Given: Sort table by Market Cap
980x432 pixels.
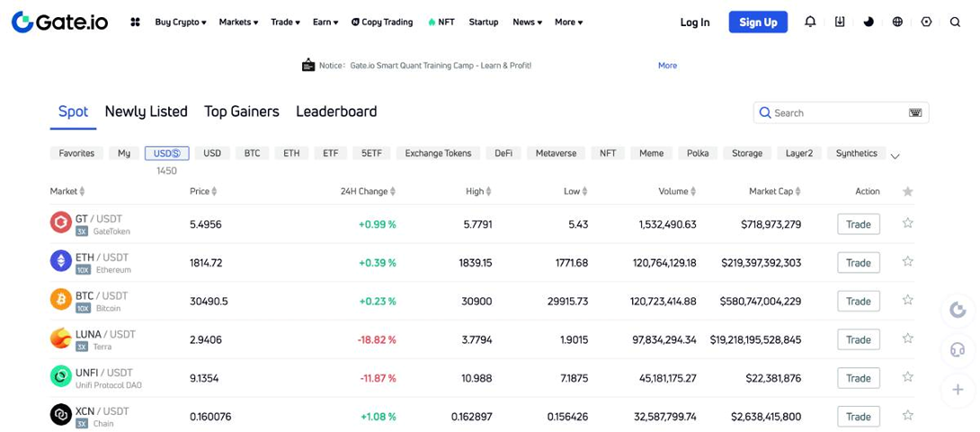Looking at the screenshot, I should coord(775,191).
